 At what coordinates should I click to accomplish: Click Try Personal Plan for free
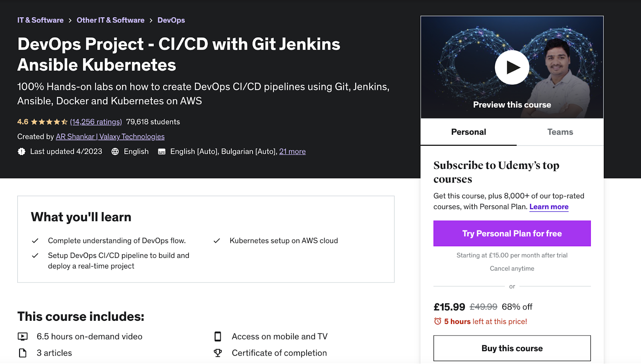click(x=512, y=233)
